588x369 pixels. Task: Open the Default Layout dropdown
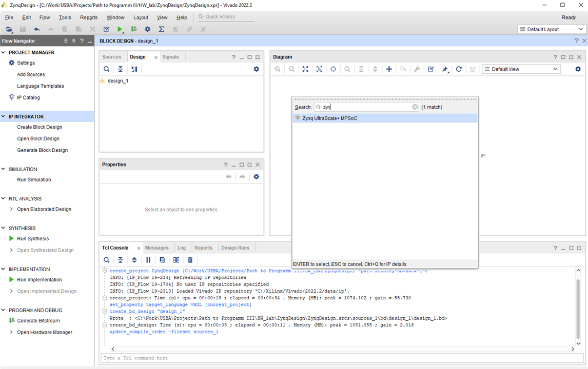551,29
